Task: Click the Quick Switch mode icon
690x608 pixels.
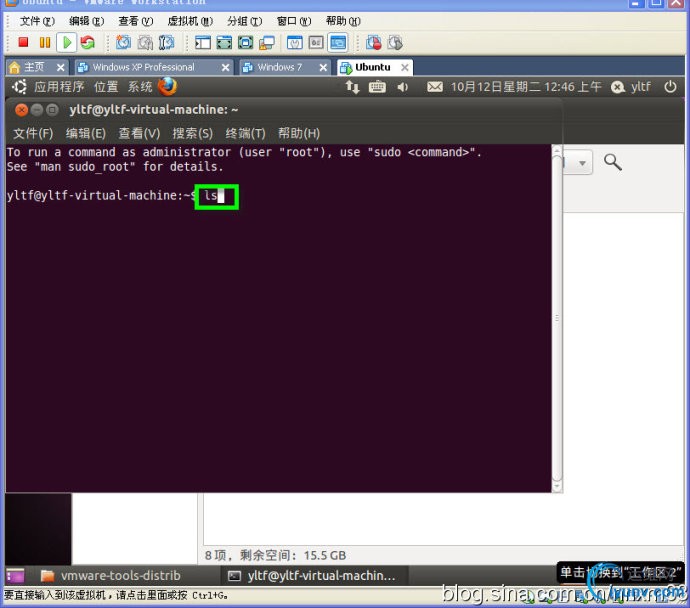Action: (224, 42)
